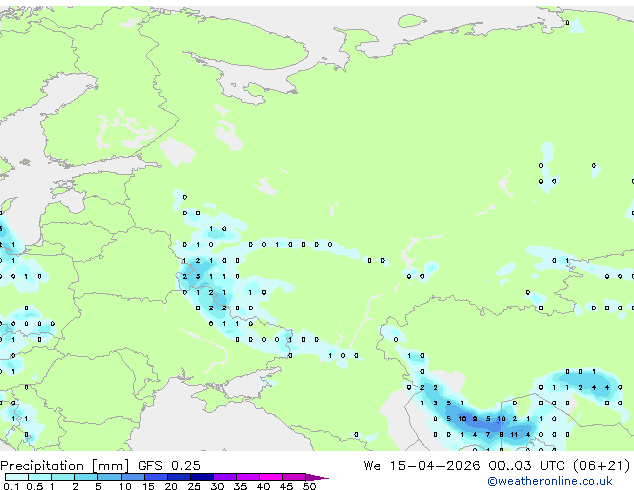Open the weatheronline.co.uk link
The image size is (634, 490).
550,481
